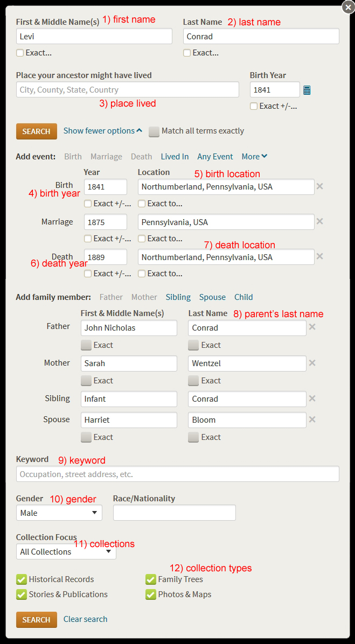
Task: Enable Exact +/- under top Birth Year
Action: 254,106
